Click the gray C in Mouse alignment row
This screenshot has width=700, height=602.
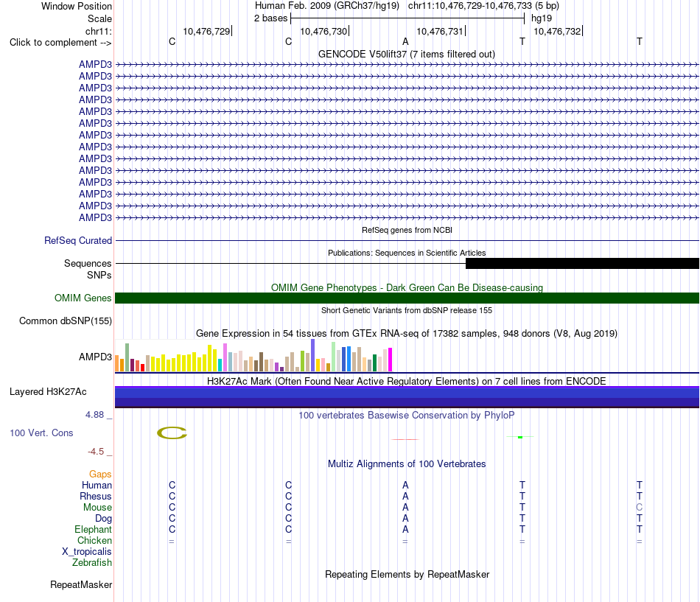(640, 508)
